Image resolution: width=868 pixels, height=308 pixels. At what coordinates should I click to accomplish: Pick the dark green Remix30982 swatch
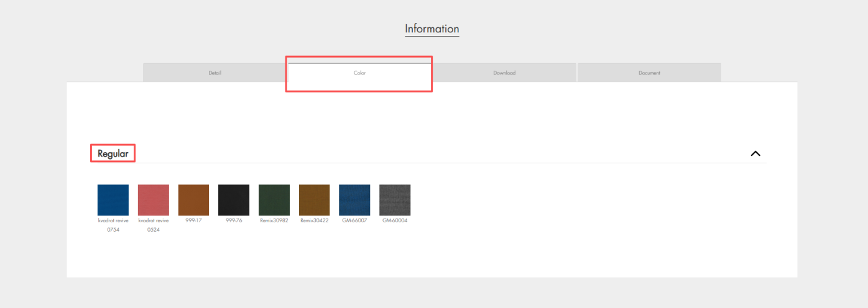(274, 200)
